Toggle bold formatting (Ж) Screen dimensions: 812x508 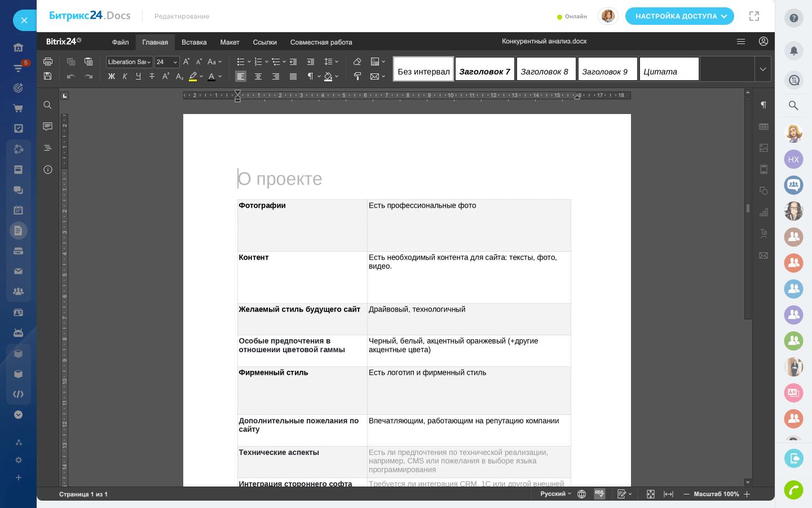click(x=112, y=76)
